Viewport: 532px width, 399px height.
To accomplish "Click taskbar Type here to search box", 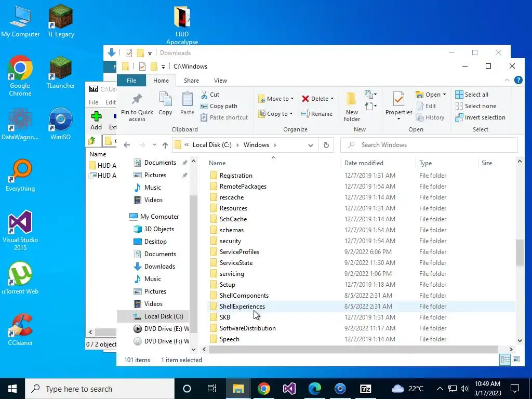I will tap(100, 389).
